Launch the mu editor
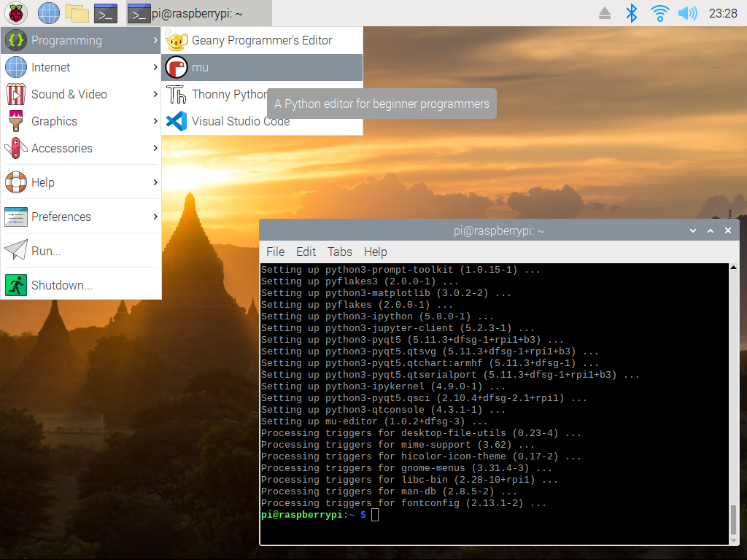 (x=262, y=68)
